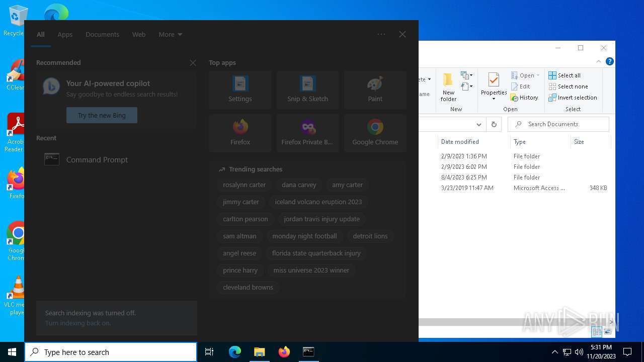The height and width of the screenshot is (362, 644).
Task: Click Select all in Explorer ribbon
Action: pyautogui.click(x=565, y=75)
